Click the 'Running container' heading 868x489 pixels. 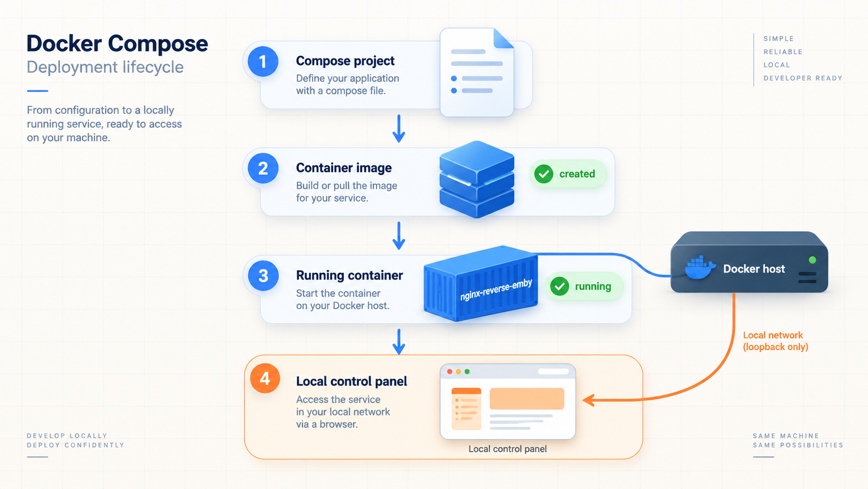point(349,275)
